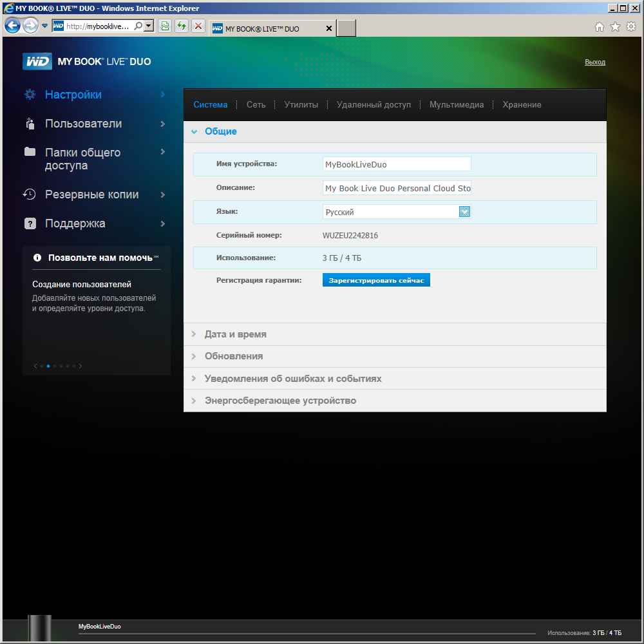Click chevron next to Поддержка
Image resolution: width=644 pixels, height=644 pixels.
163,224
